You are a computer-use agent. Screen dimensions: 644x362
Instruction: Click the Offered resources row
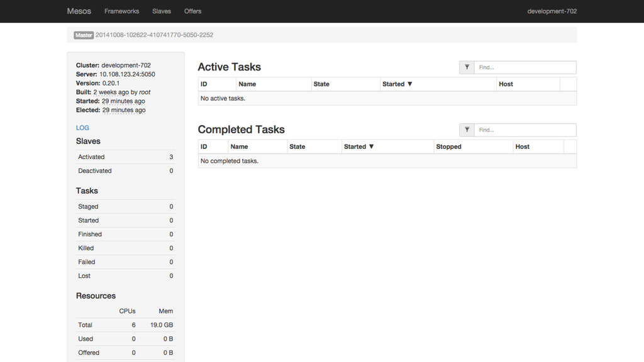tap(125, 353)
